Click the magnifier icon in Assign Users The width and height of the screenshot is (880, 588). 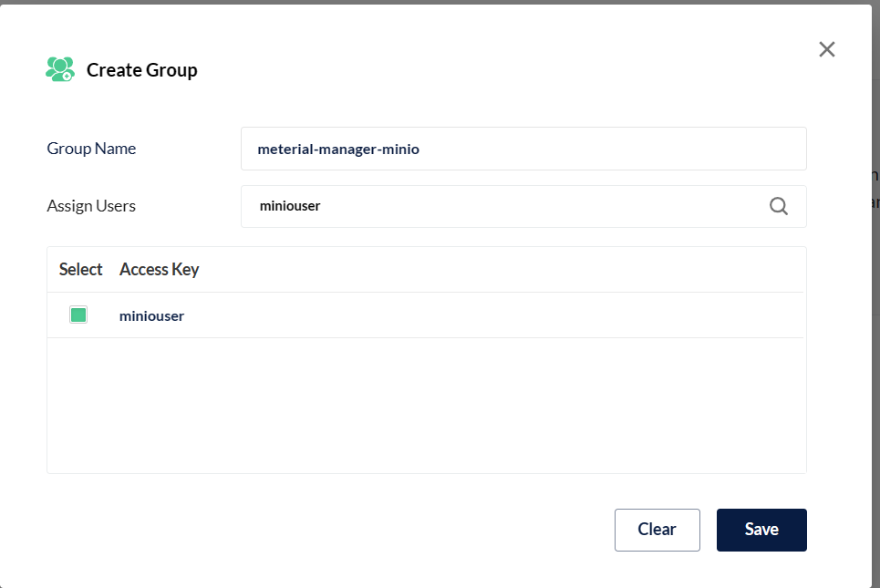(779, 206)
